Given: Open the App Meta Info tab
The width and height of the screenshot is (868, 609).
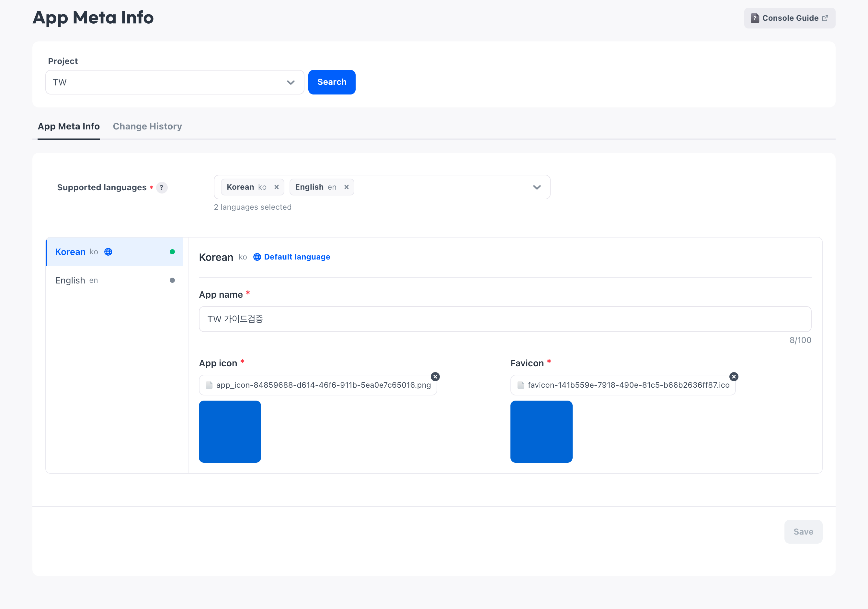Looking at the screenshot, I should click(x=68, y=127).
